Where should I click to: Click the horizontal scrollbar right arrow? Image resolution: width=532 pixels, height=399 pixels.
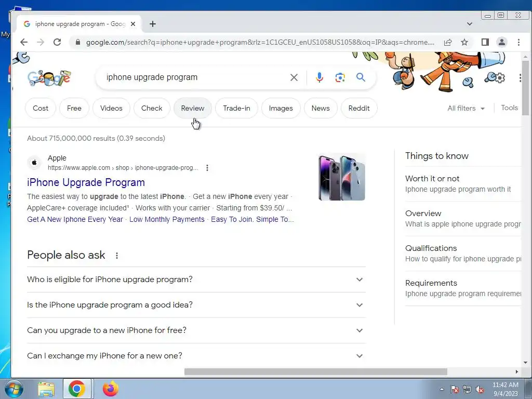pyautogui.click(x=517, y=372)
